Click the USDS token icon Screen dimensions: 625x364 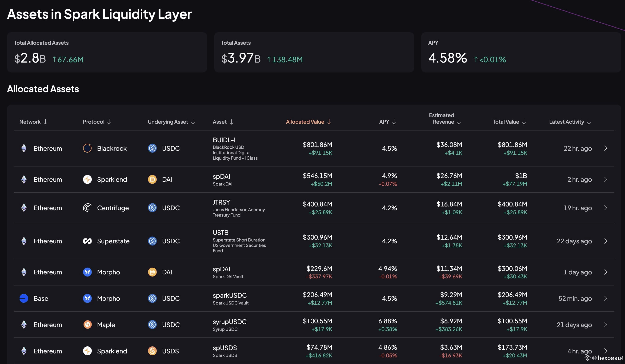[152, 351]
